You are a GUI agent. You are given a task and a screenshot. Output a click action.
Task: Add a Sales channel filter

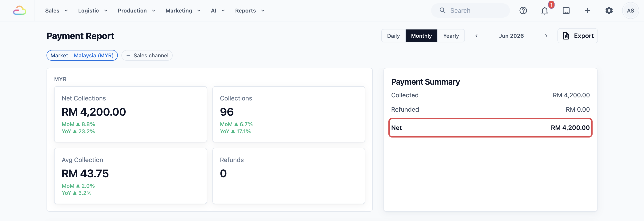pyautogui.click(x=147, y=55)
